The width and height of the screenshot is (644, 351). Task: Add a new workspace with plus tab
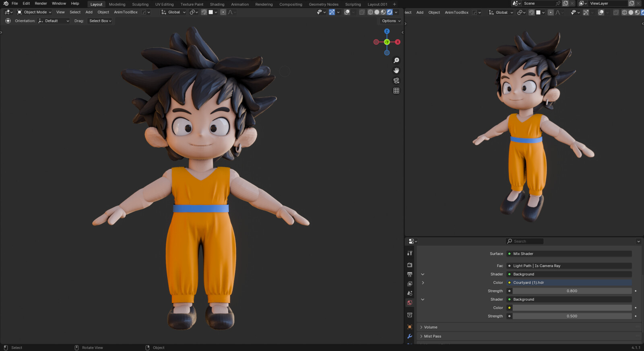point(394,4)
